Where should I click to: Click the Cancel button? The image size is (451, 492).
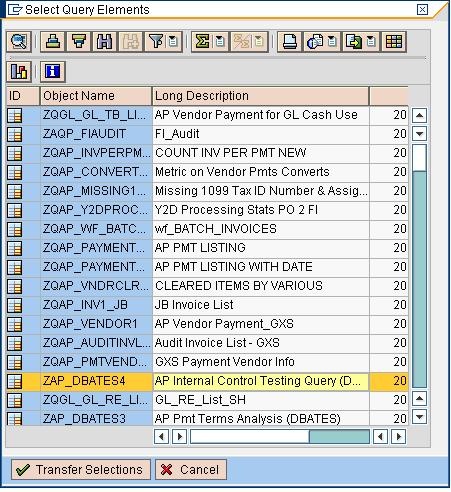pos(191,470)
